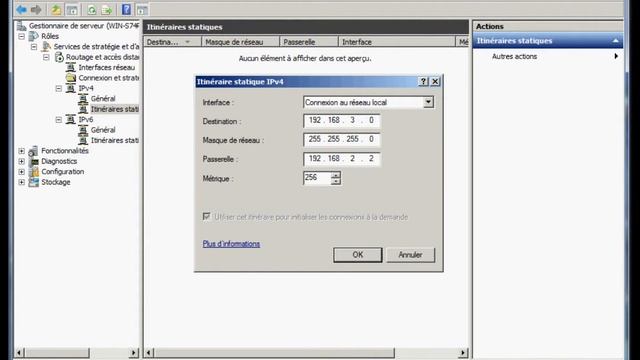Open the Interface dropdown in the dialog
The height and width of the screenshot is (360, 640).
428,102
